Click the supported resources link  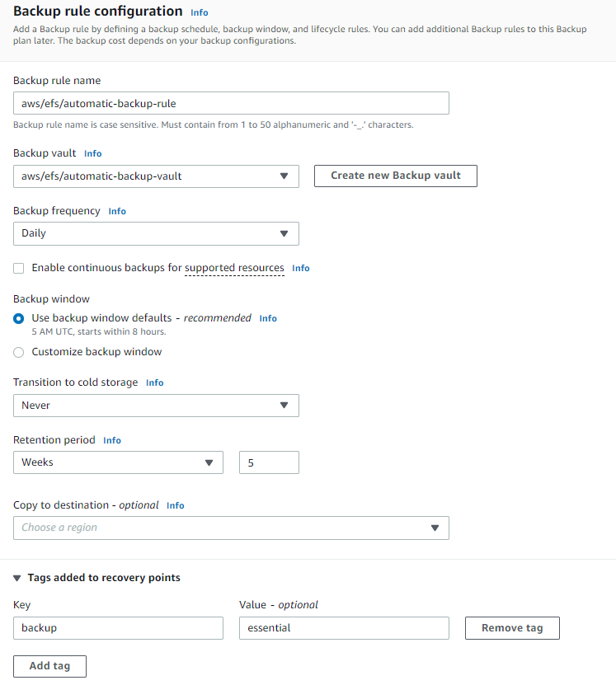pos(235,267)
